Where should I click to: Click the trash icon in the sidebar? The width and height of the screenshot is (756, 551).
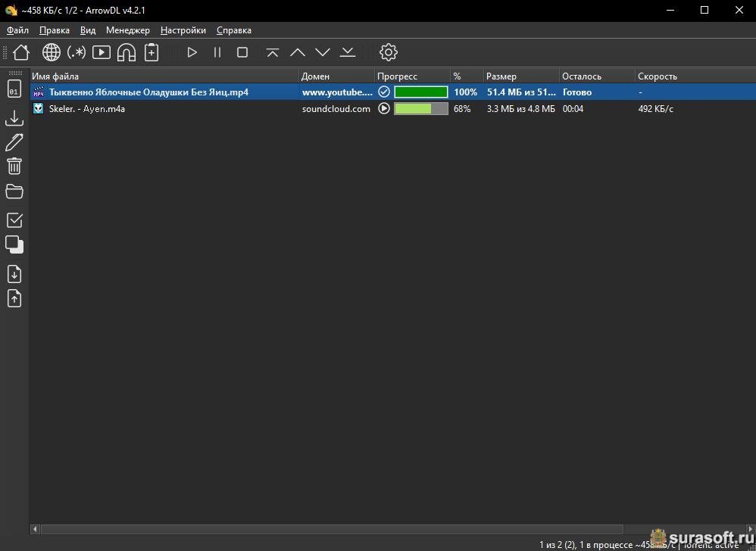coord(14,167)
